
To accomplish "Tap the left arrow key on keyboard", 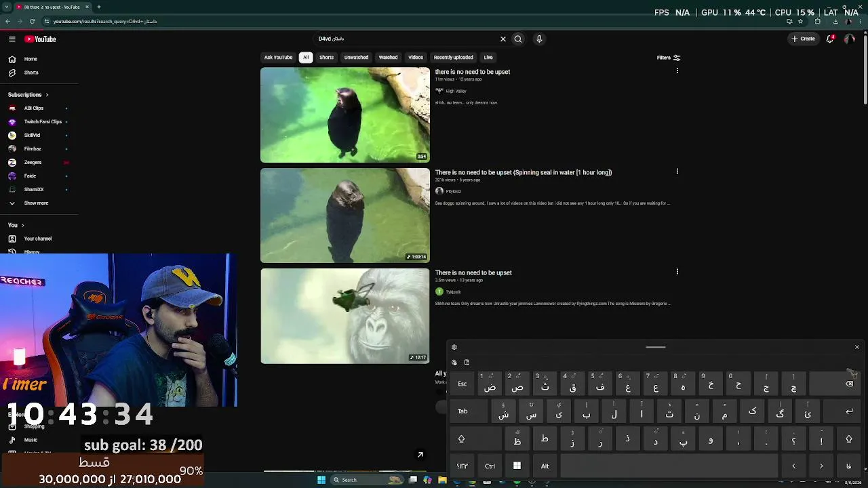I will click(x=793, y=466).
